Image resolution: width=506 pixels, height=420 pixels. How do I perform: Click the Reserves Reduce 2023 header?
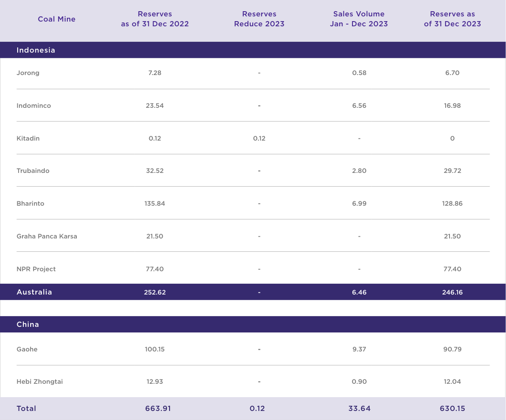[x=259, y=19]
